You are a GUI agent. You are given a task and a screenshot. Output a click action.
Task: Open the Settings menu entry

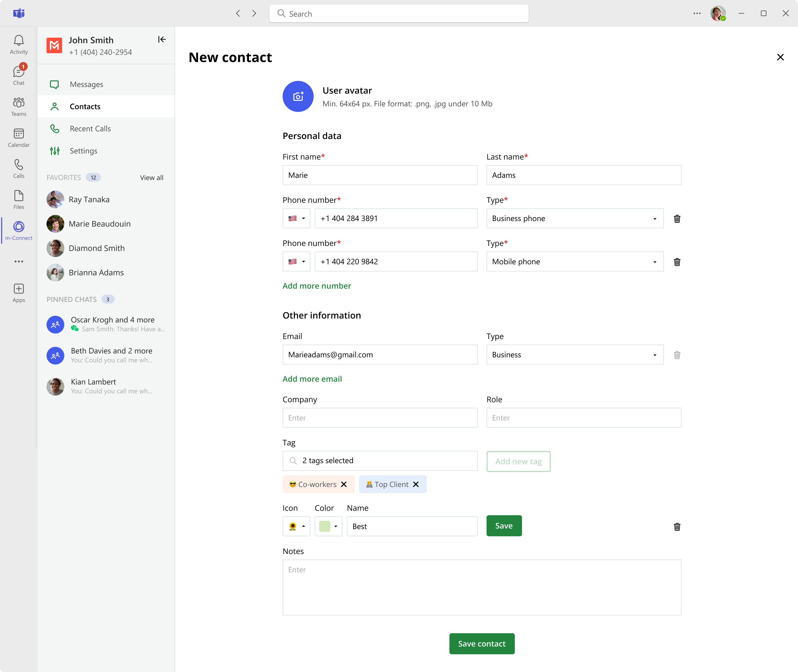(83, 150)
